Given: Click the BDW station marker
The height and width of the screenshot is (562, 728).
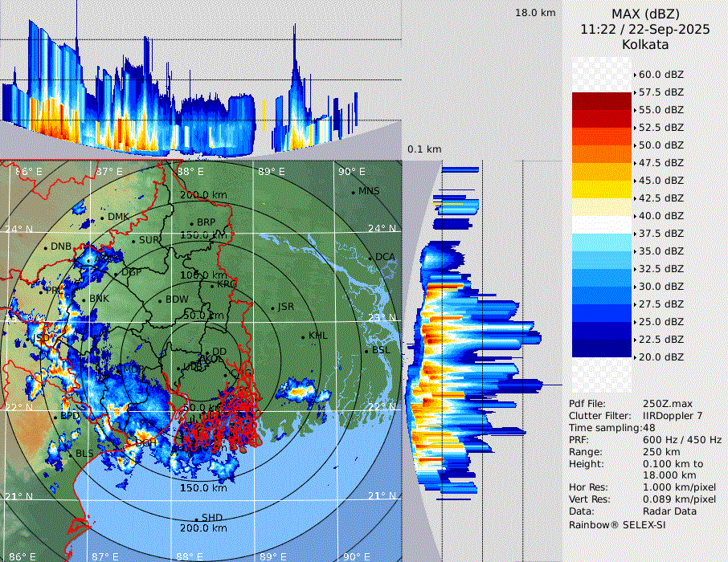Looking at the screenshot, I should [160, 300].
